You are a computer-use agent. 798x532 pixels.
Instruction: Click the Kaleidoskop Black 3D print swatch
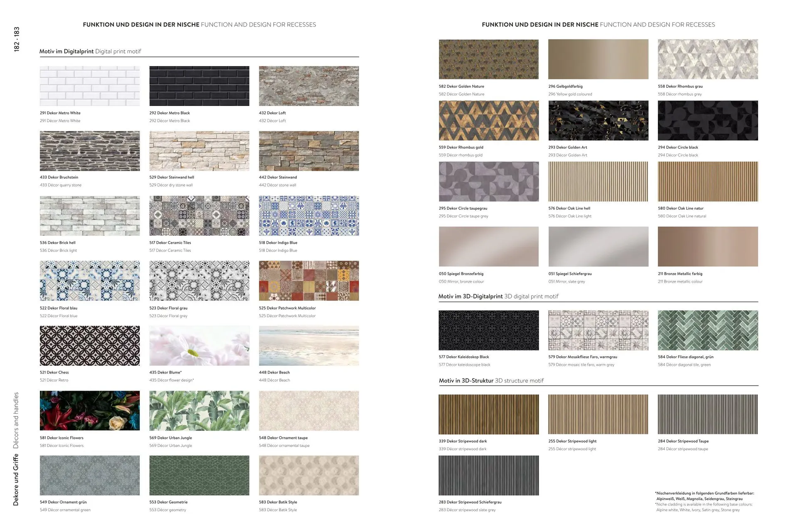coord(488,330)
